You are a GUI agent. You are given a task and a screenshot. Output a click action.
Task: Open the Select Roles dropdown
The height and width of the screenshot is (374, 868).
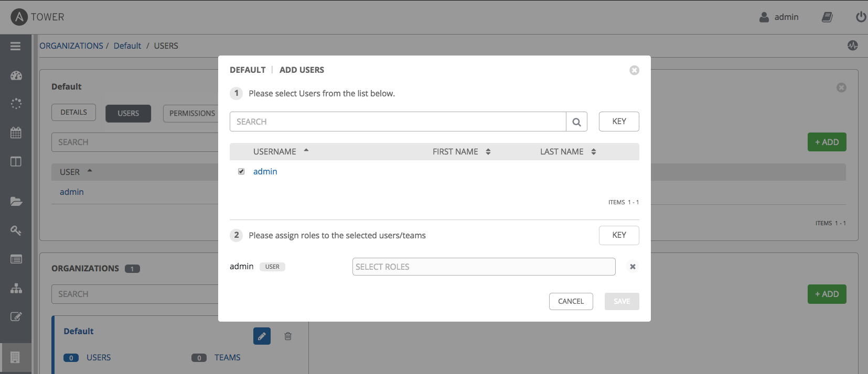pyautogui.click(x=484, y=267)
